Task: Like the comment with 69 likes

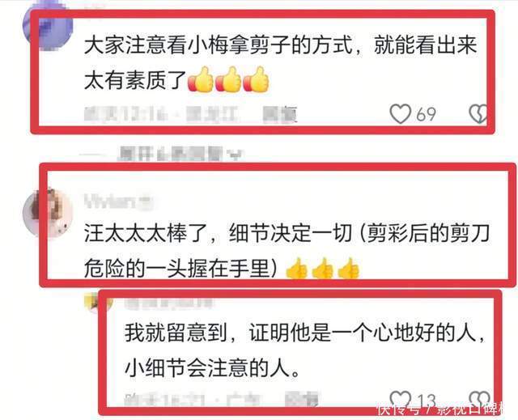Action: (x=400, y=114)
